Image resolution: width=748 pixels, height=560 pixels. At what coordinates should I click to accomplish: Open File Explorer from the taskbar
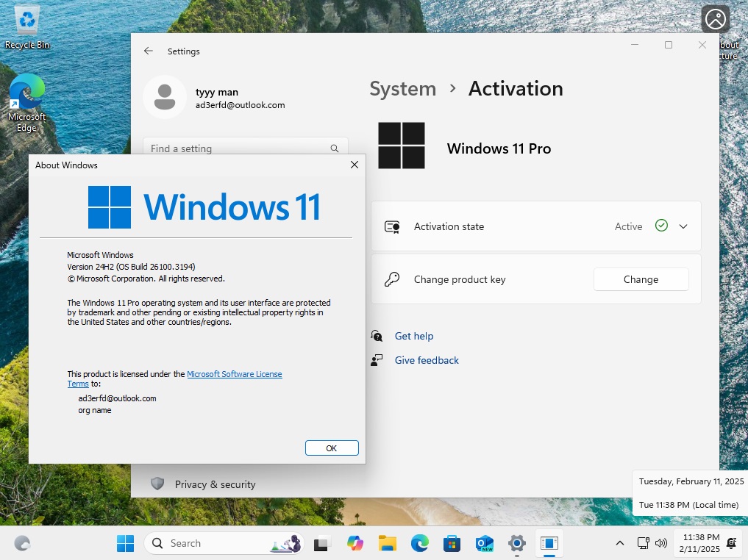coord(388,543)
